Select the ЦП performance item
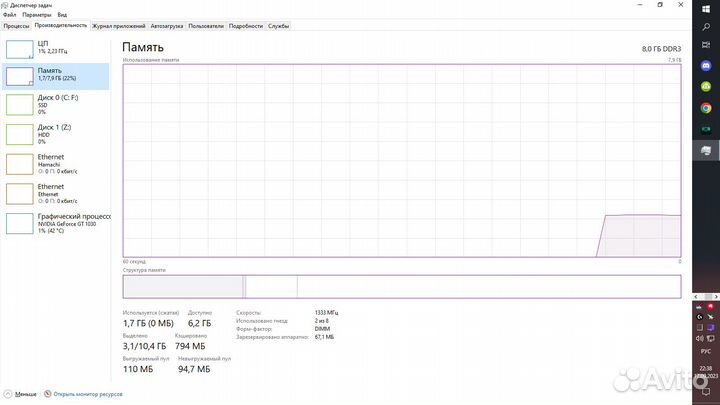Screen dimensions: 720x405 pyautogui.click(x=56, y=48)
